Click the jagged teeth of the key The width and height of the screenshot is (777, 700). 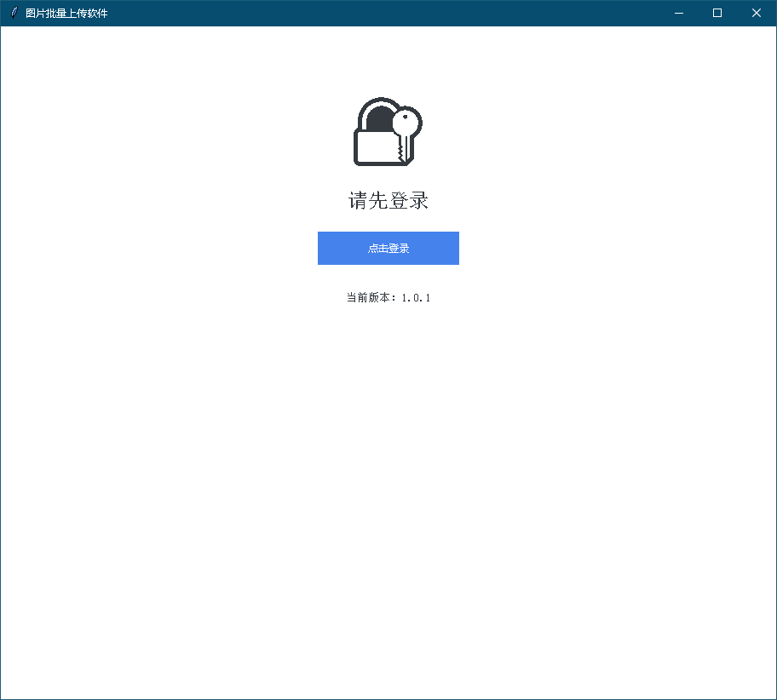tap(400, 152)
